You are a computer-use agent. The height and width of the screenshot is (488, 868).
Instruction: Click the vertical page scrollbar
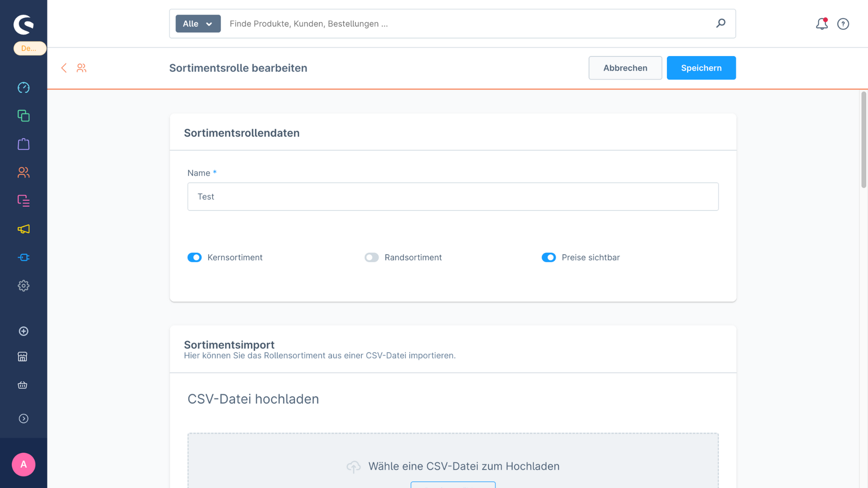863,140
